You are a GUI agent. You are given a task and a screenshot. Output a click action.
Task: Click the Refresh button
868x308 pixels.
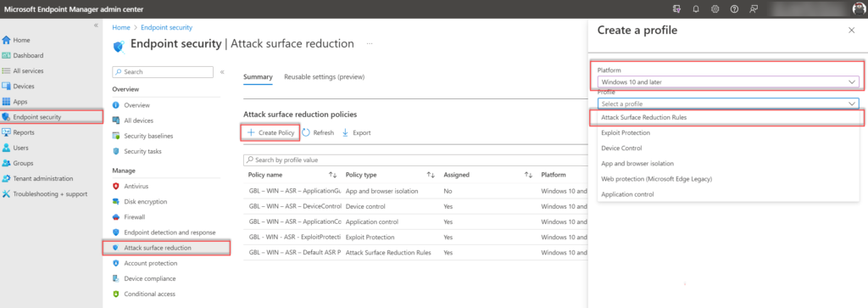click(319, 133)
